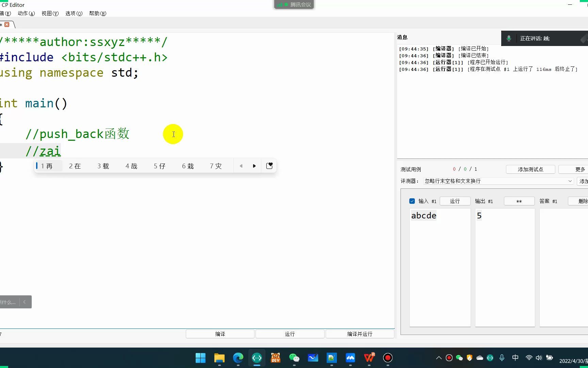Click the Tencent Meeting 腾讯会议 floating bar

(x=294, y=4)
